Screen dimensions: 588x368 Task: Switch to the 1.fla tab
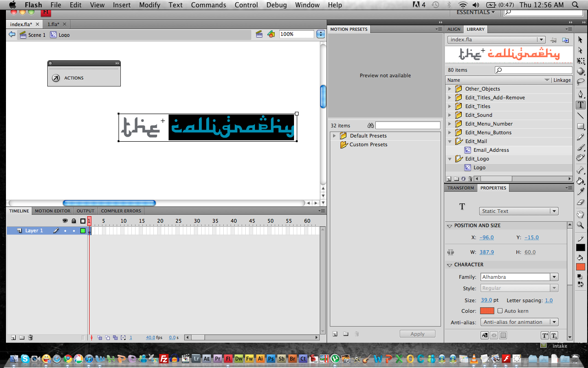point(54,24)
